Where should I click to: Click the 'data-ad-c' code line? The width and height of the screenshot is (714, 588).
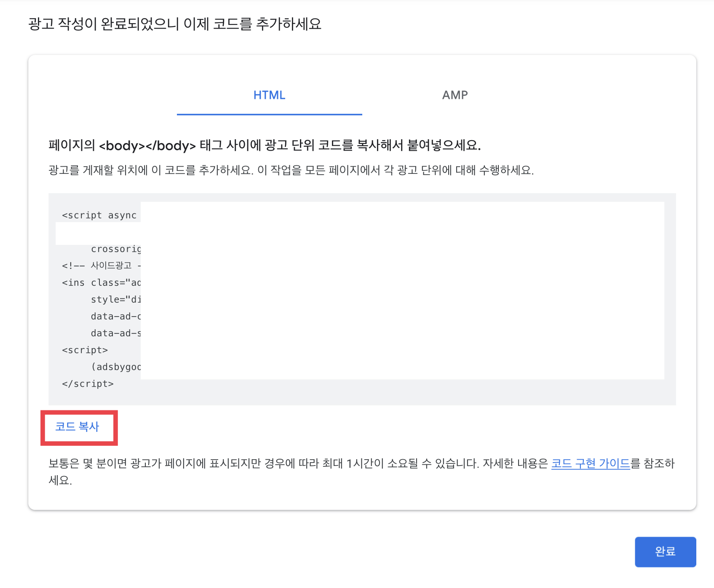pyautogui.click(x=116, y=316)
